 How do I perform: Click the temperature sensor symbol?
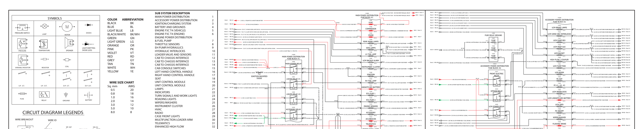click(x=43, y=44)
